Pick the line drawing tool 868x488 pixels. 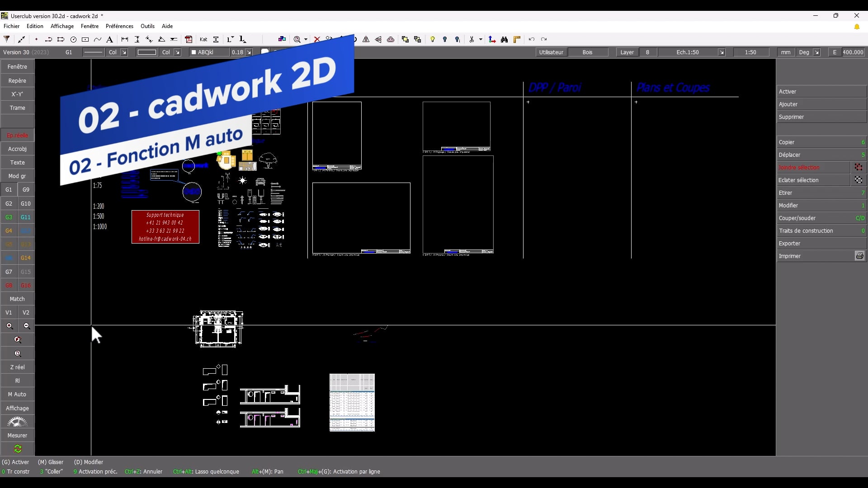[21, 39]
